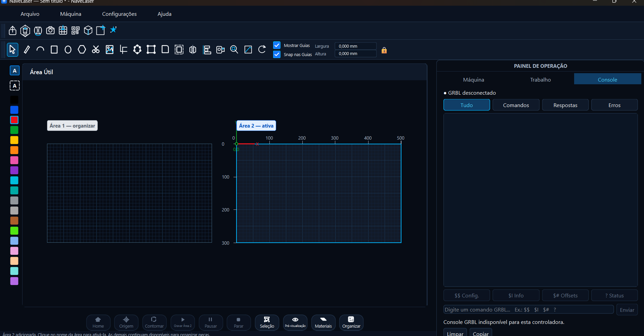Click the image trace icon
Screen dimensions: 644x336
point(110,50)
